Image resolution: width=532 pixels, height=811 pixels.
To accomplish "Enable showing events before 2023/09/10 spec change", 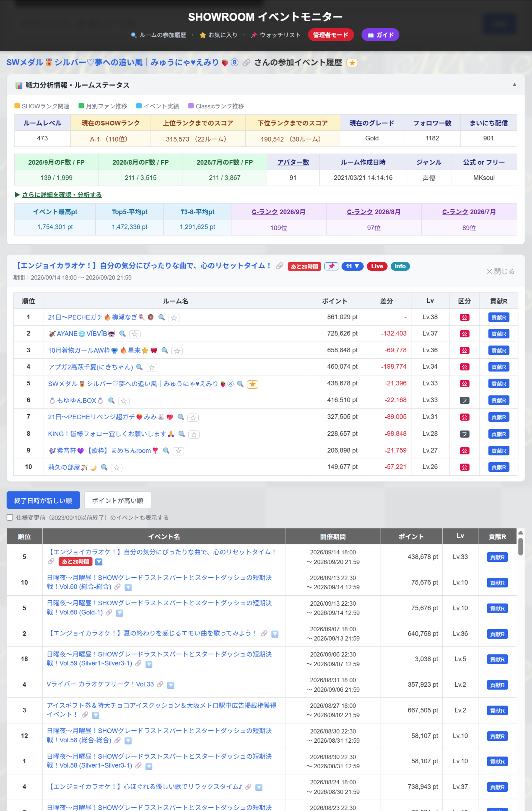I will click(10, 517).
